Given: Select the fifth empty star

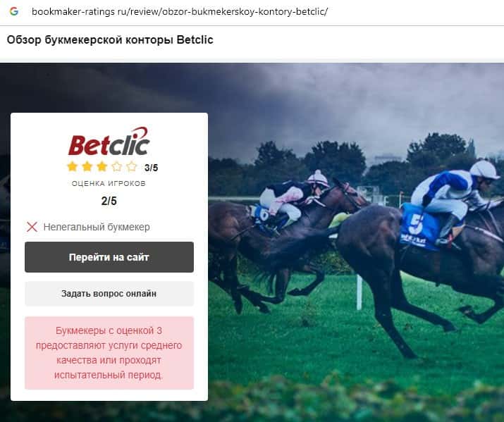Looking at the screenshot, I should click(132, 167).
